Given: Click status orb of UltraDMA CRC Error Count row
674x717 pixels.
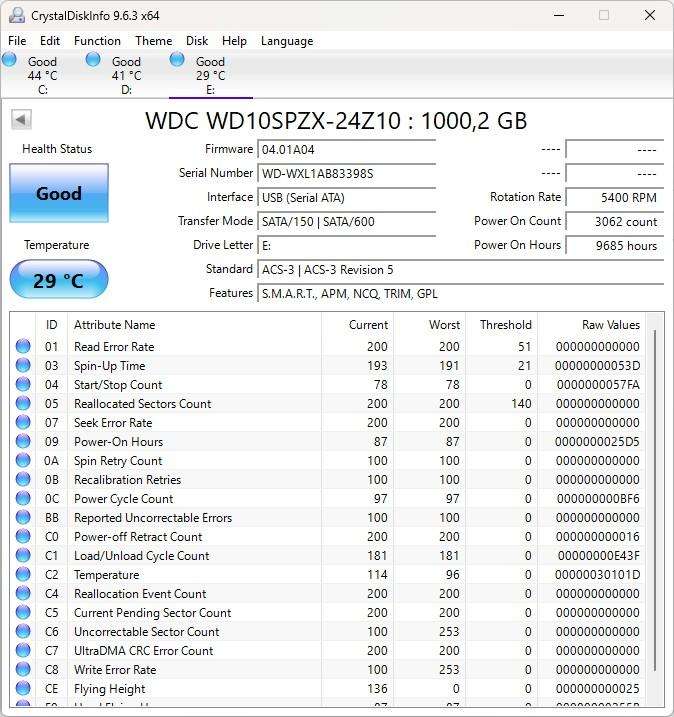Looking at the screenshot, I should click(x=23, y=650).
